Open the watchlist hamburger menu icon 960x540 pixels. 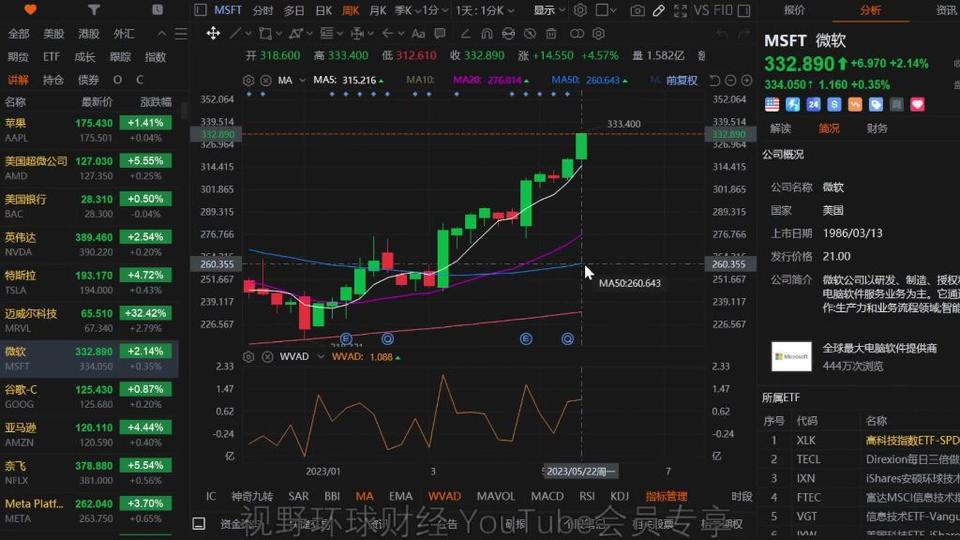coord(181,34)
